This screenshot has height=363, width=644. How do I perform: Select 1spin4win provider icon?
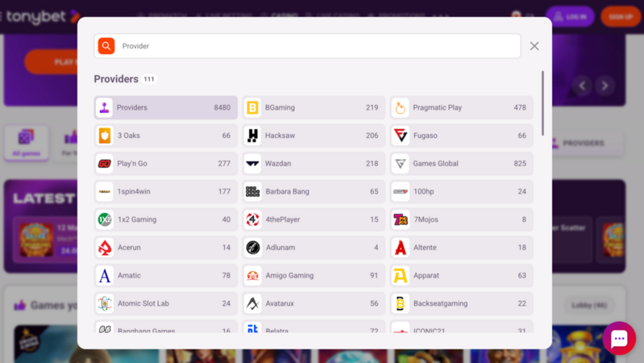click(105, 191)
